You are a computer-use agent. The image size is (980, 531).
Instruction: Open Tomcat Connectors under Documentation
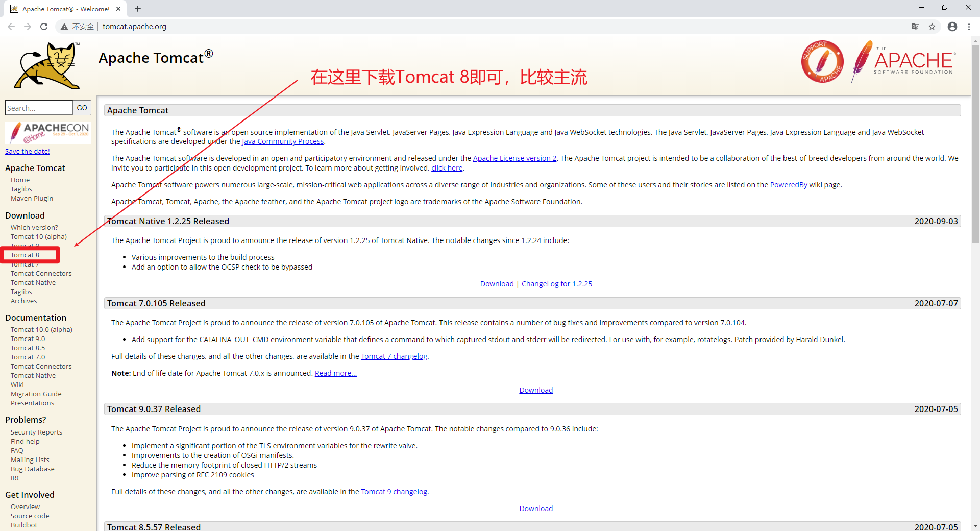(x=41, y=366)
